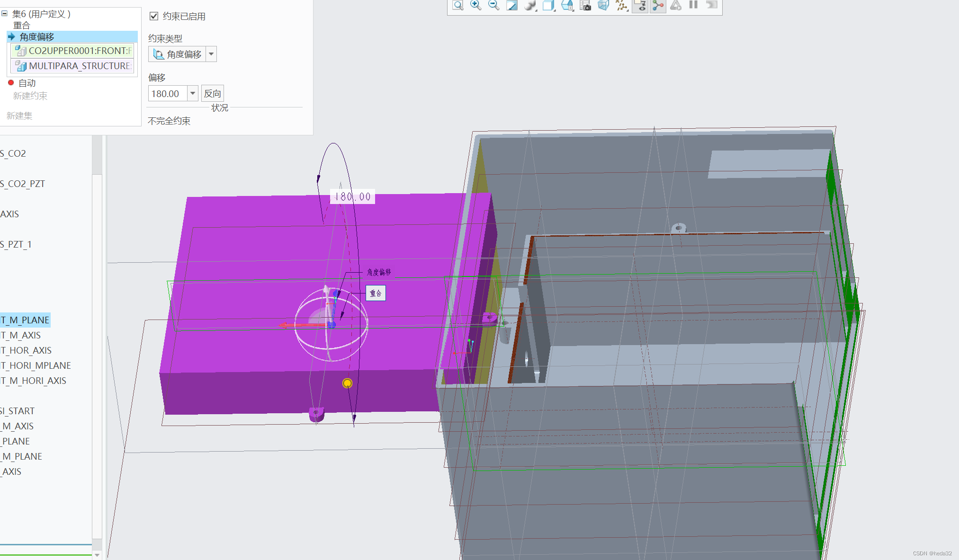
Task: Open the display style spheres icon
Action: tap(530, 5)
